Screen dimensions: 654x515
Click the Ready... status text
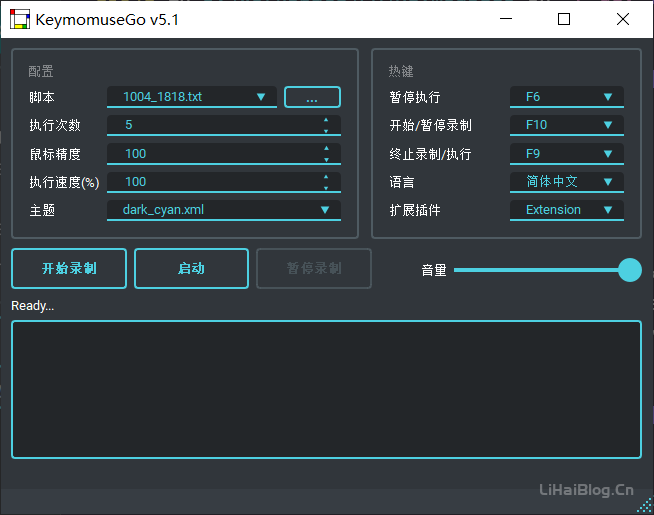33,306
